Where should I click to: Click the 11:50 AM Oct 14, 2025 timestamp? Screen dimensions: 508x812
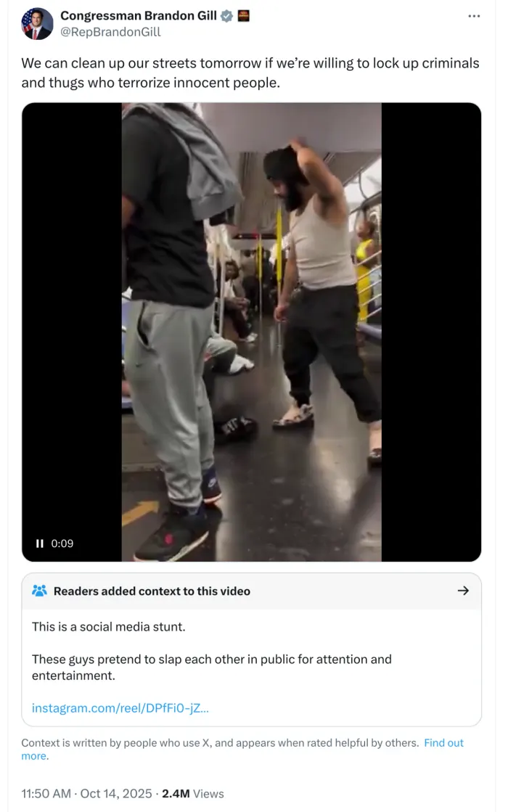pos(86,793)
